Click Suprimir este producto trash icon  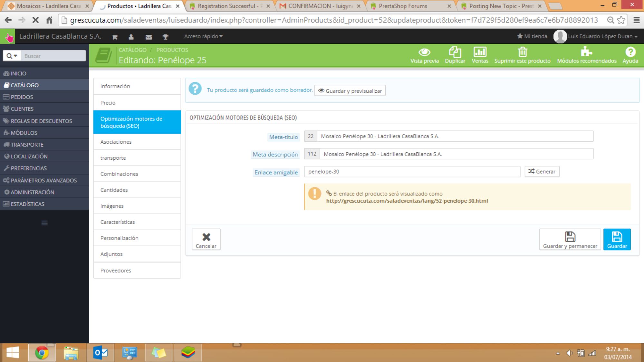coord(522,52)
